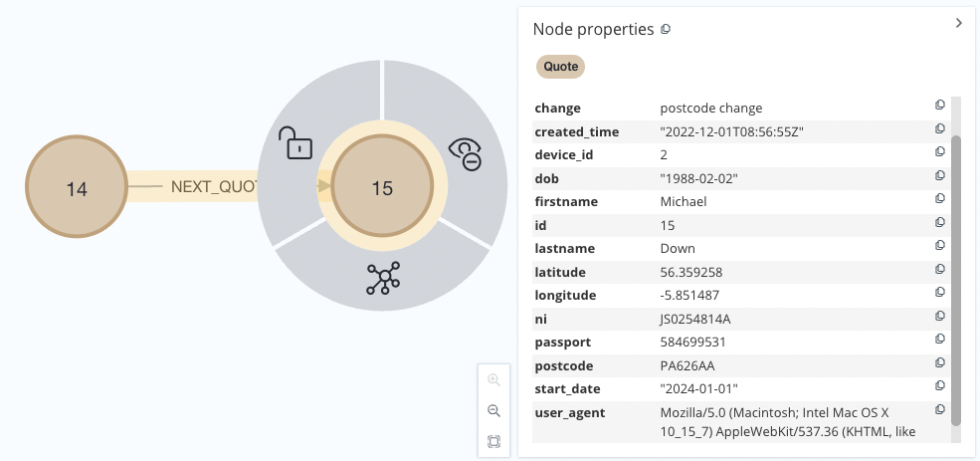Hide node 15 with the eye icon
Image resolution: width=980 pixels, height=461 pixels.
coord(465,152)
